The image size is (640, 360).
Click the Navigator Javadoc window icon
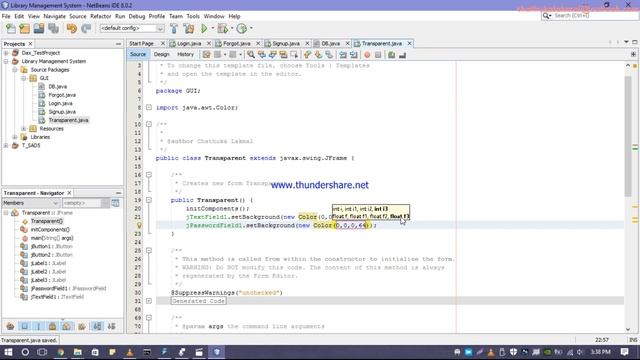click(116, 203)
